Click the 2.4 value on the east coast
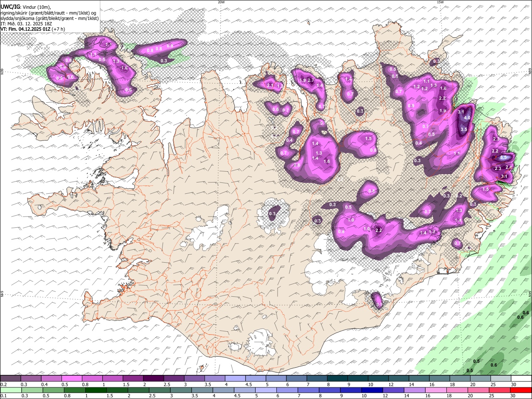 point(508,167)
